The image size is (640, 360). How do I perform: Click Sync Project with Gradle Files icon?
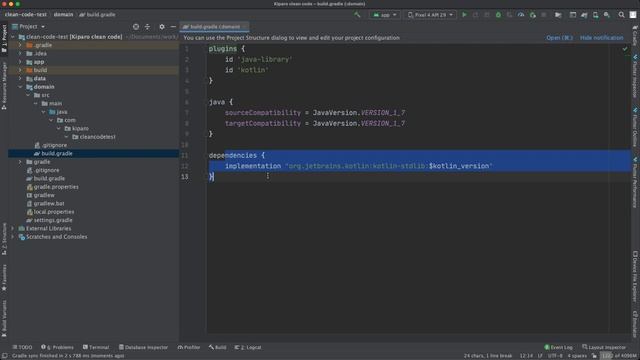[584, 15]
